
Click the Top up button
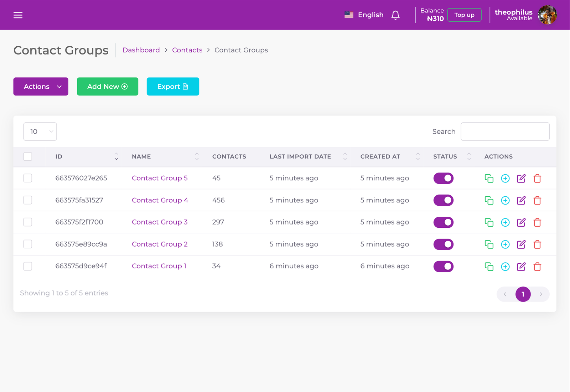(464, 15)
